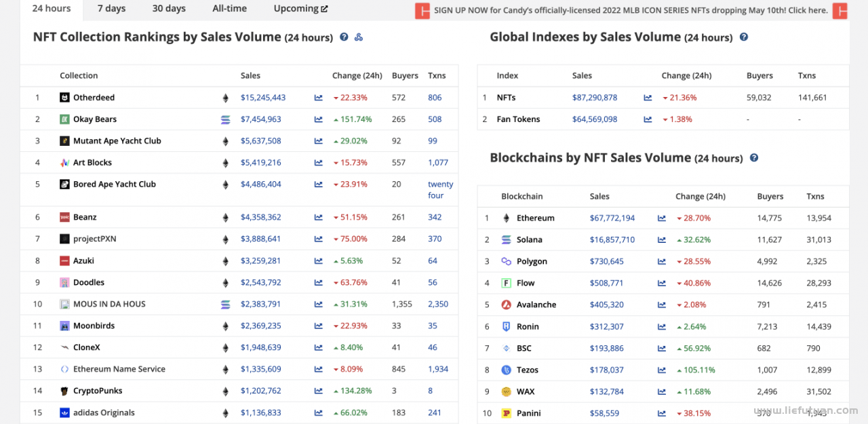868x424 pixels.
Task: Click the help icon beside Global Indexes heading
Action: [744, 37]
